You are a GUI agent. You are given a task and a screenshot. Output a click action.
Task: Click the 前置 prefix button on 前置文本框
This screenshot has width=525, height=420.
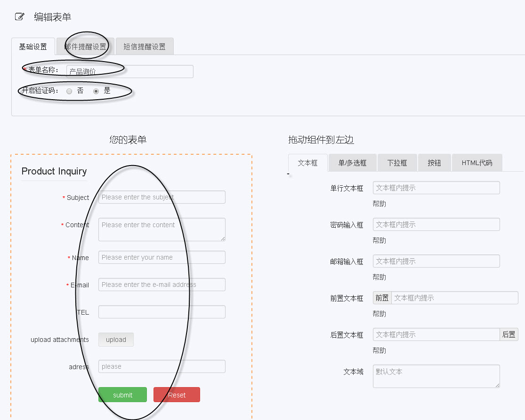point(382,298)
